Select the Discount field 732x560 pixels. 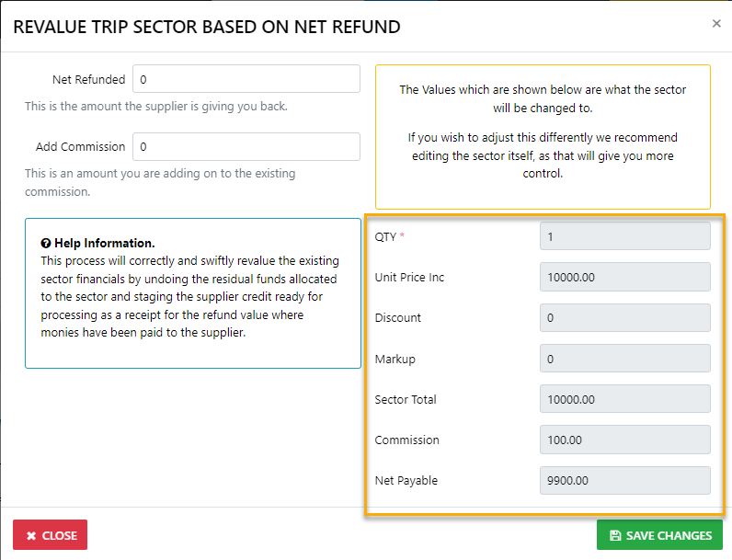point(624,318)
